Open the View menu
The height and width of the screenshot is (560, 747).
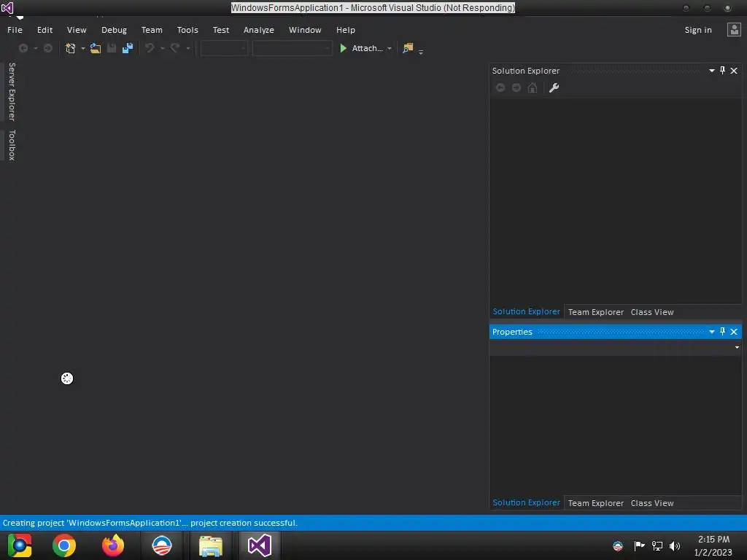77,30
